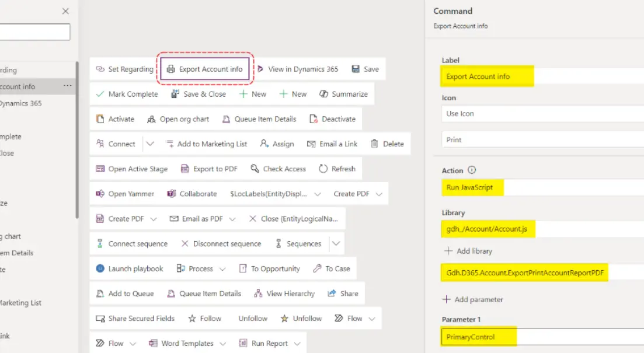Click the Save floppy disk icon
The width and height of the screenshot is (644, 353).
[356, 69]
